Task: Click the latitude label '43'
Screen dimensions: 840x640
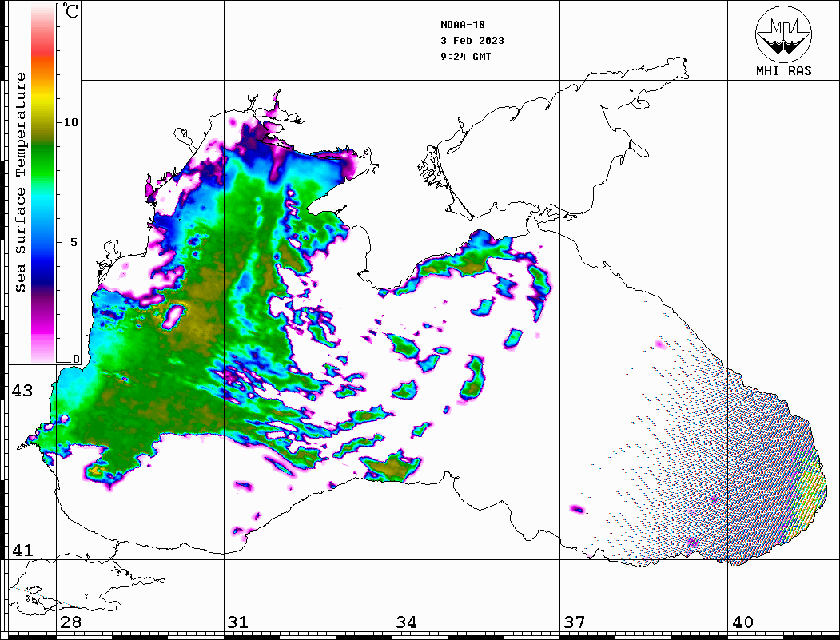Action: (22, 391)
